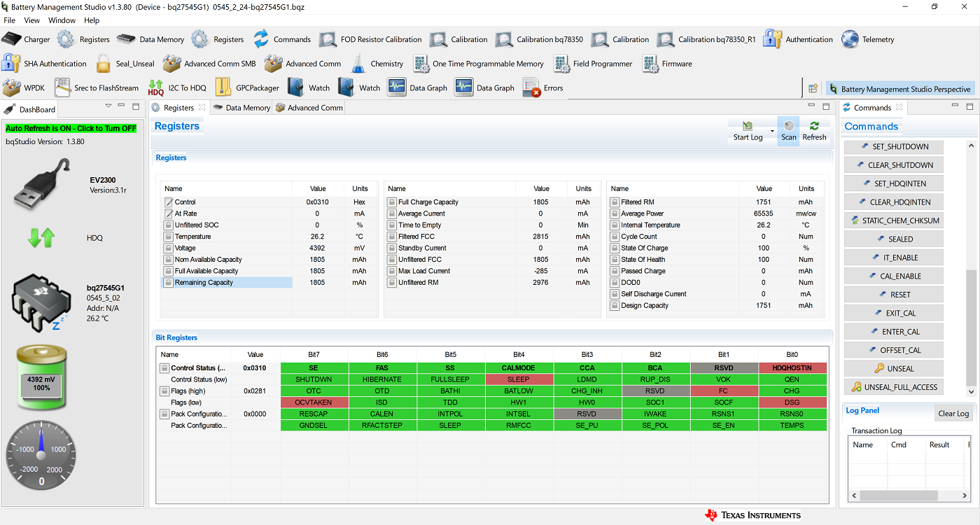Open the Charger tool in the toolbar
The image size is (980, 525).
click(x=27, y=39)
